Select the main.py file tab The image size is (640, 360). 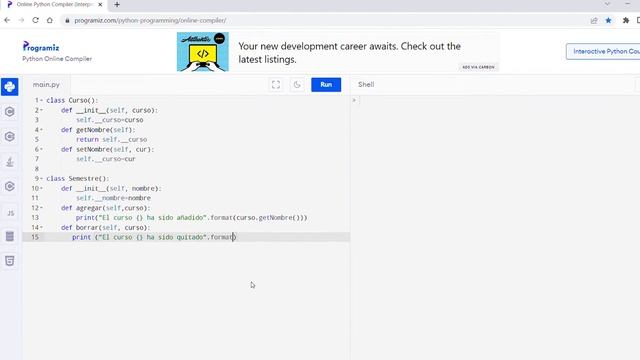coord(46,84)
